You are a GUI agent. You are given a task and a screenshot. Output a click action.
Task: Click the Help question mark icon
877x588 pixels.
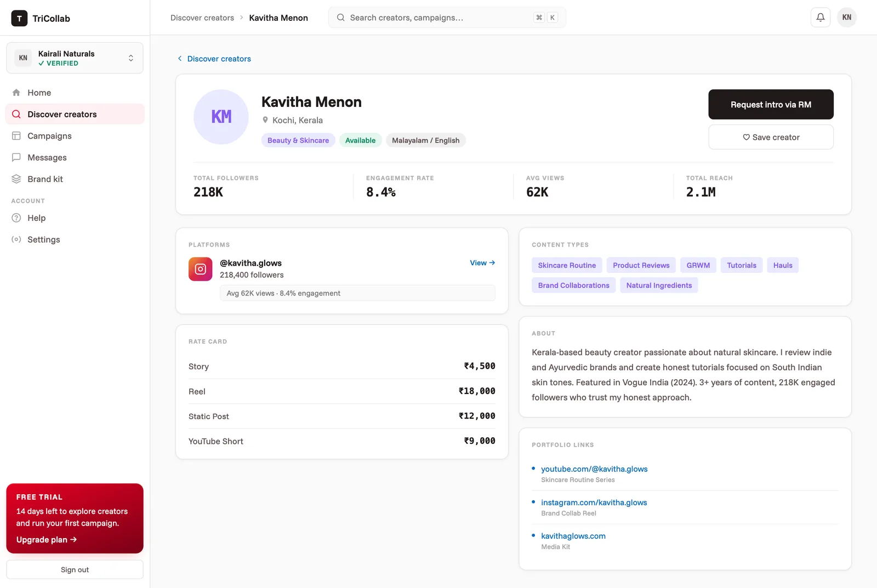(x=16, y=218)
